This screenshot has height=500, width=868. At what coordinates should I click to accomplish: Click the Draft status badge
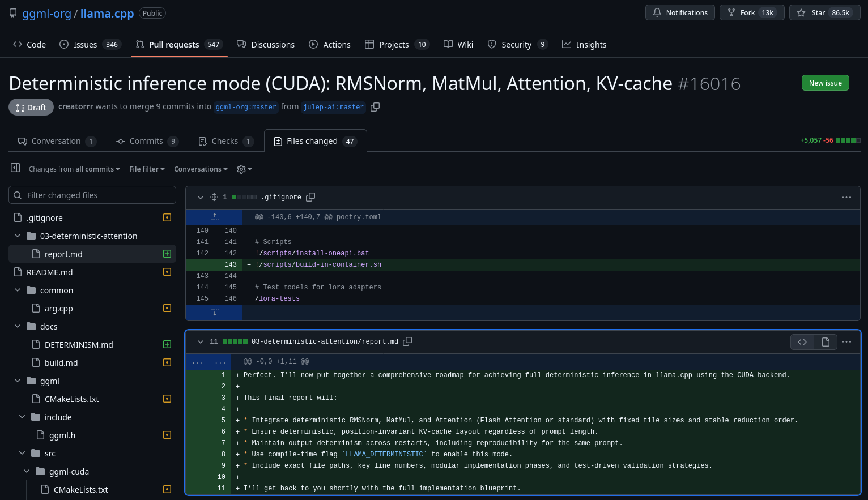pos(31,107)
